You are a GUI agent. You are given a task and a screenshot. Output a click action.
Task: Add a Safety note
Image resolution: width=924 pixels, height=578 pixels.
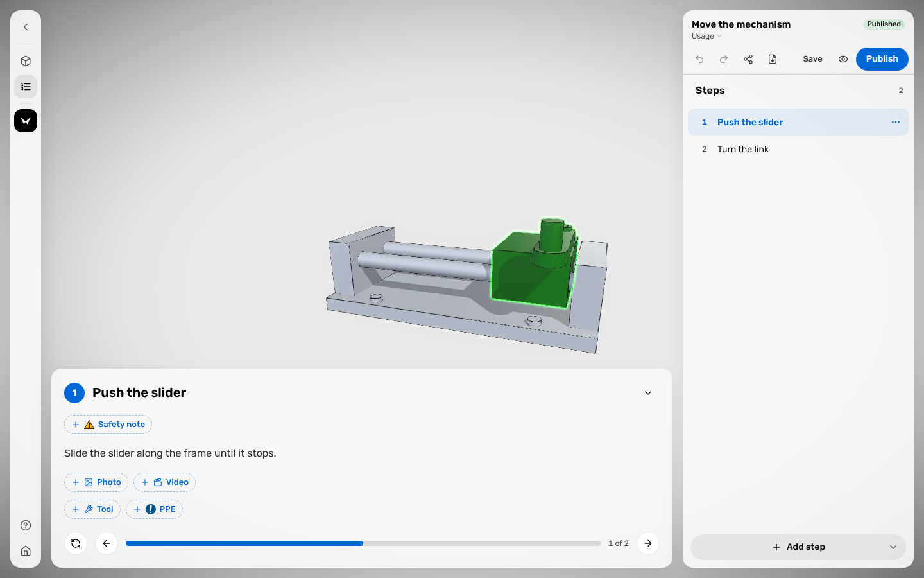click(x=108, y=425)
